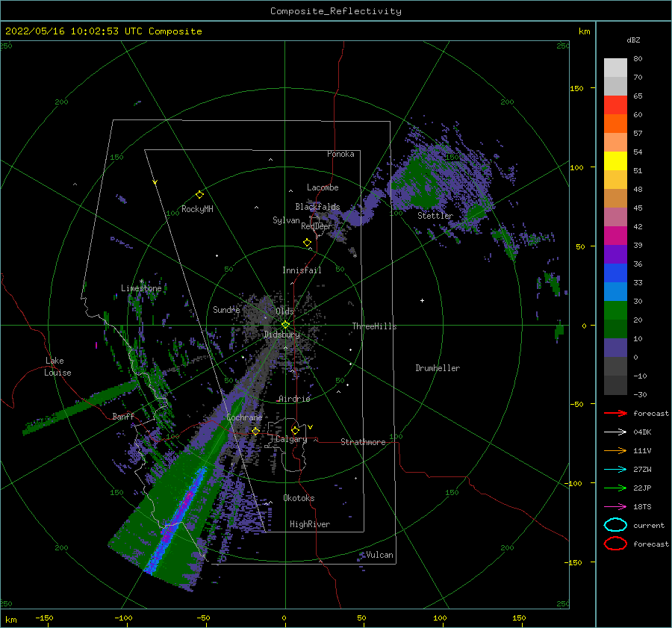
Task: Click the Strathmore label
Action: (x=363, y=442)
